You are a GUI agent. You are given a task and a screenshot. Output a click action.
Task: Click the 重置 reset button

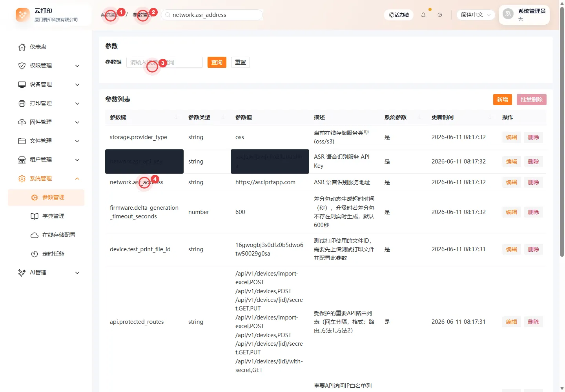tap(241, 62)
